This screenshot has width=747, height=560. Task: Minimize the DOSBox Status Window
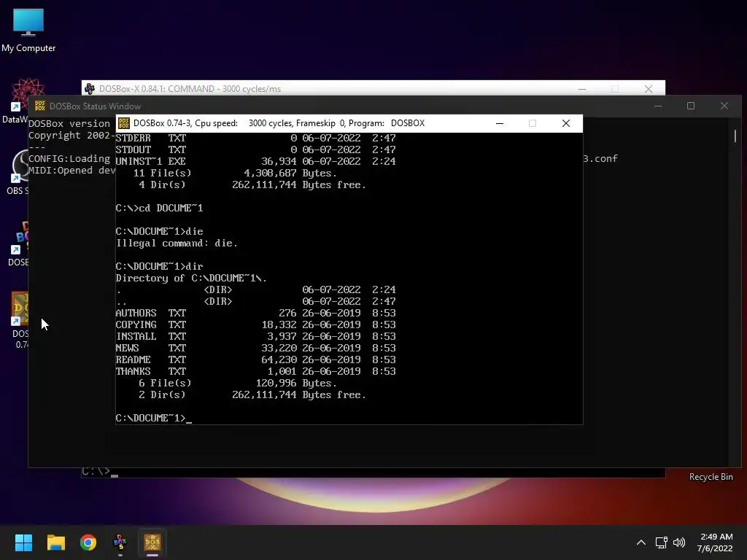(x=658, y=106)
